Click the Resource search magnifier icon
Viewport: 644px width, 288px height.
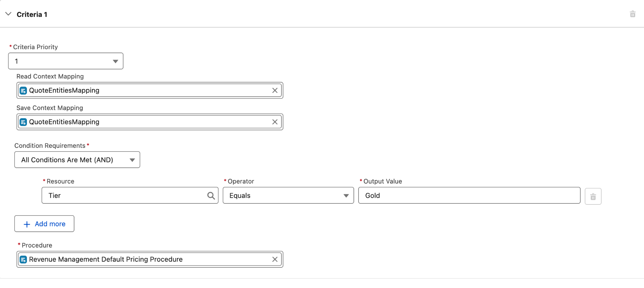point(211,196)
